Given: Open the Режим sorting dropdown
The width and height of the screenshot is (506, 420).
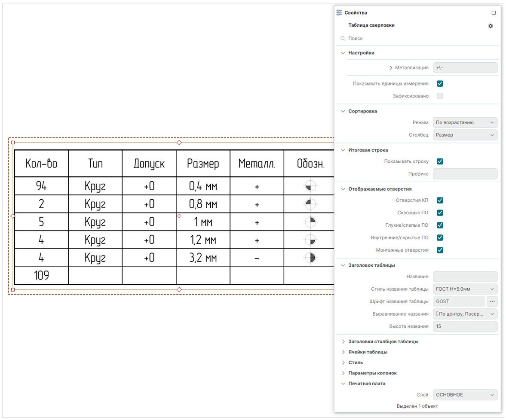Looking at the screenshot, I should 465,122.
